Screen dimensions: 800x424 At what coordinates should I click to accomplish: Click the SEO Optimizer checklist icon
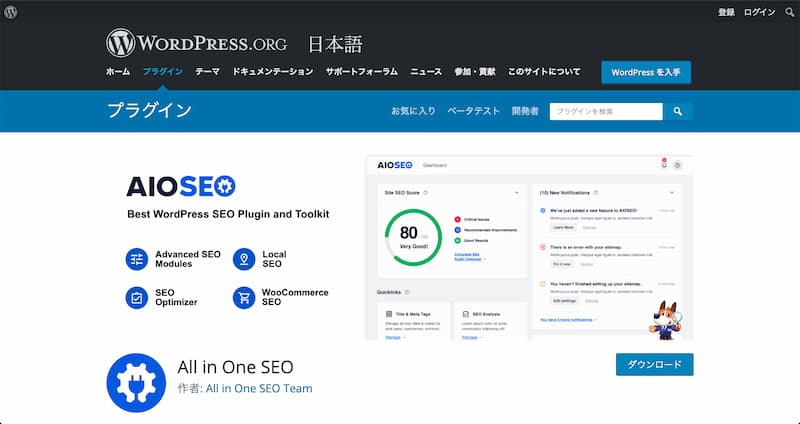click(137, 297)
